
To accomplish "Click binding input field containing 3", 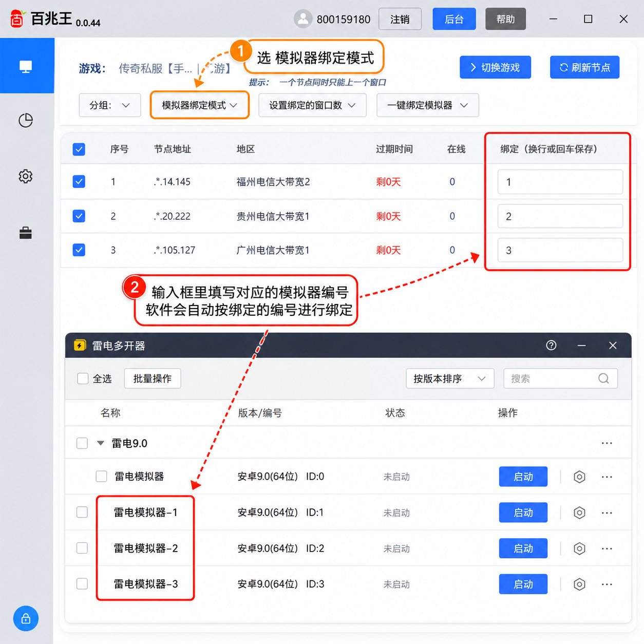I will click(560, 250).
